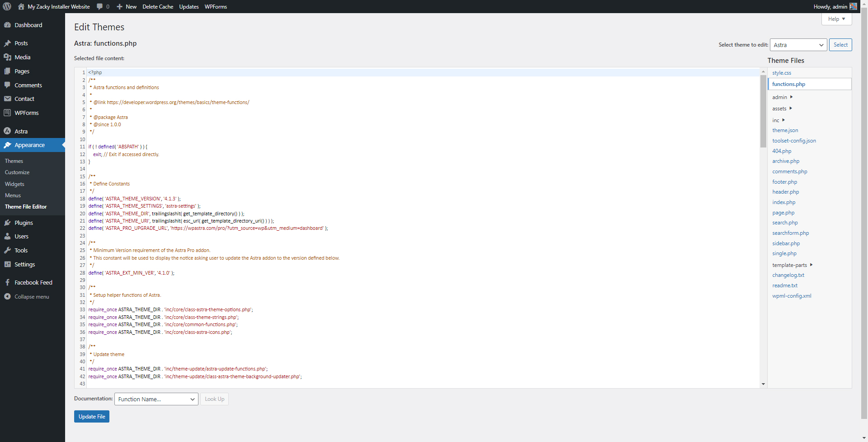Click the code editor scrollbar thumb
This screenshot has width=868, height=442.
(763, 111)
